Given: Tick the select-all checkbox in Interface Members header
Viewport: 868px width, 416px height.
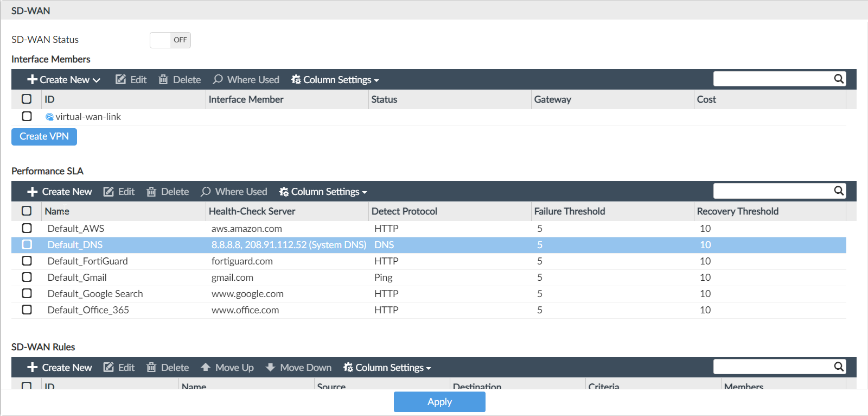Looking at the screenshot, I should [27, 99].
